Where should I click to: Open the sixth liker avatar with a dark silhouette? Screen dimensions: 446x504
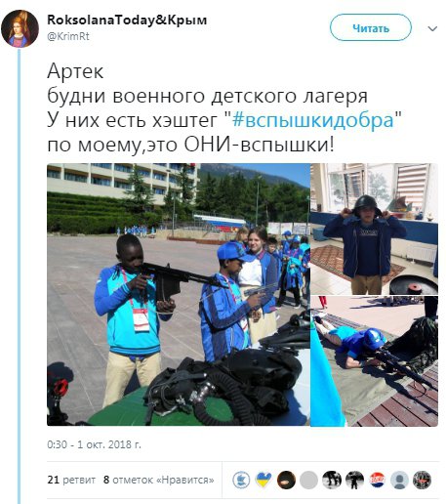click(354, 480)
